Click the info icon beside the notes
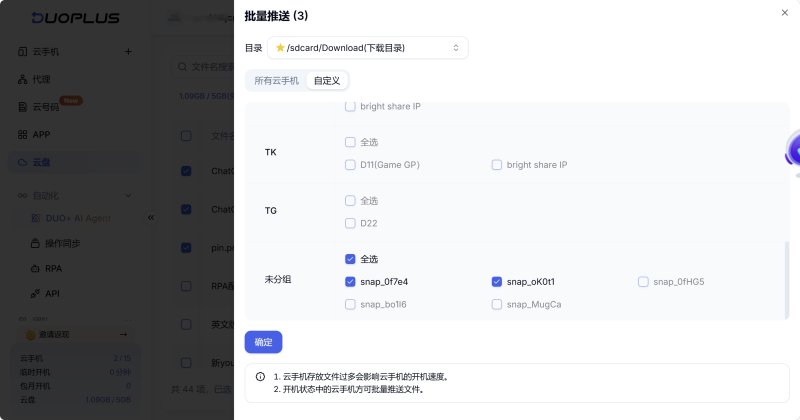 pyautogui.click(x=260, y=377)
